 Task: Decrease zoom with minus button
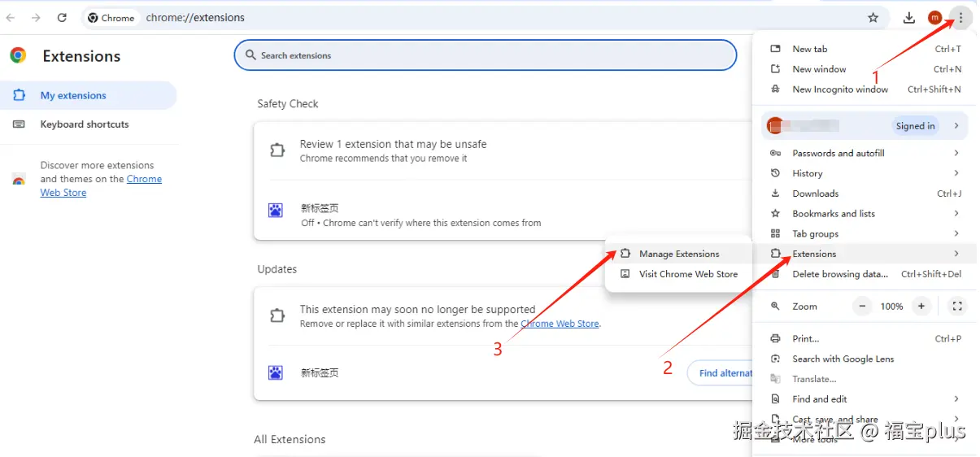tap(862, 307)
